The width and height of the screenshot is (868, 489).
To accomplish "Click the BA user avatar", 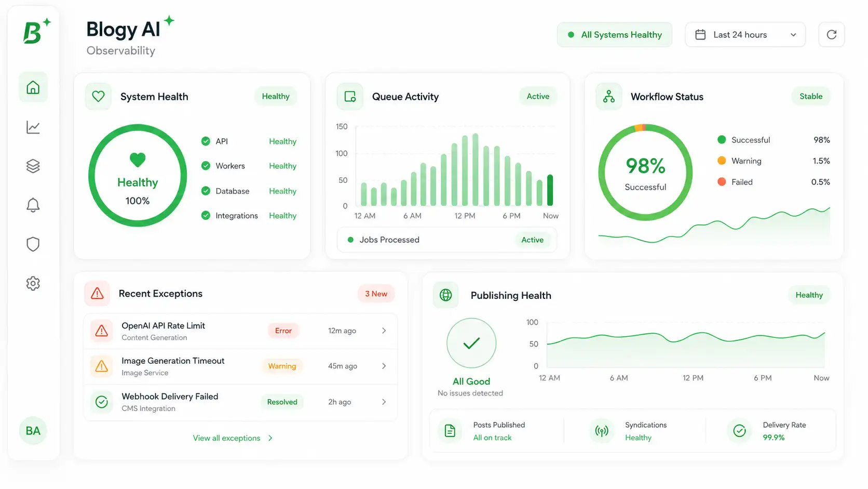I will coord(33,431).
